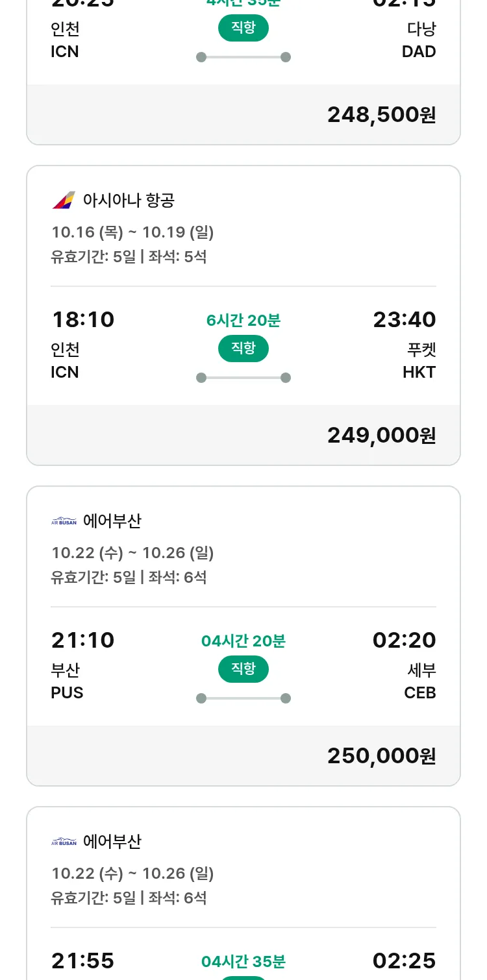The image size is (487, 980).
Task: Open the 아시아나 항공 airline name
Action: tap(129, 200)
